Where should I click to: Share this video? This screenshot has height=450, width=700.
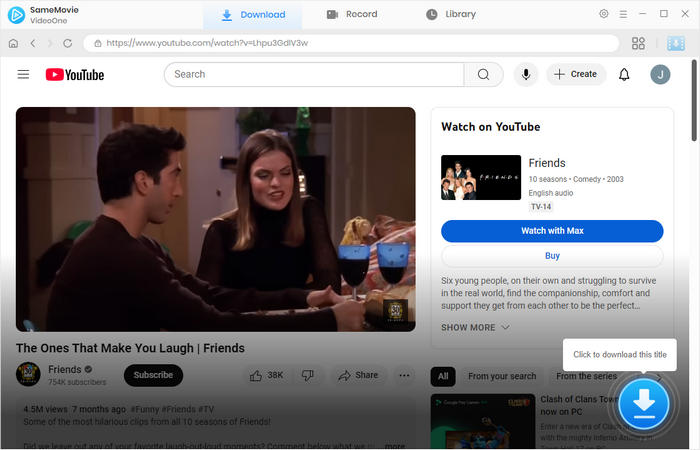(358, 375)
